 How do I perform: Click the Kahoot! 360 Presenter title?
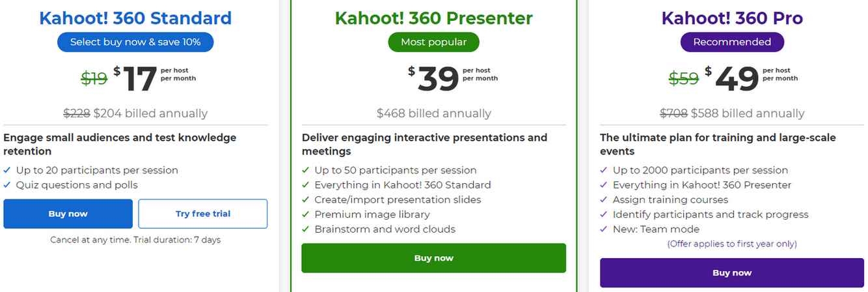click(433, 18)
